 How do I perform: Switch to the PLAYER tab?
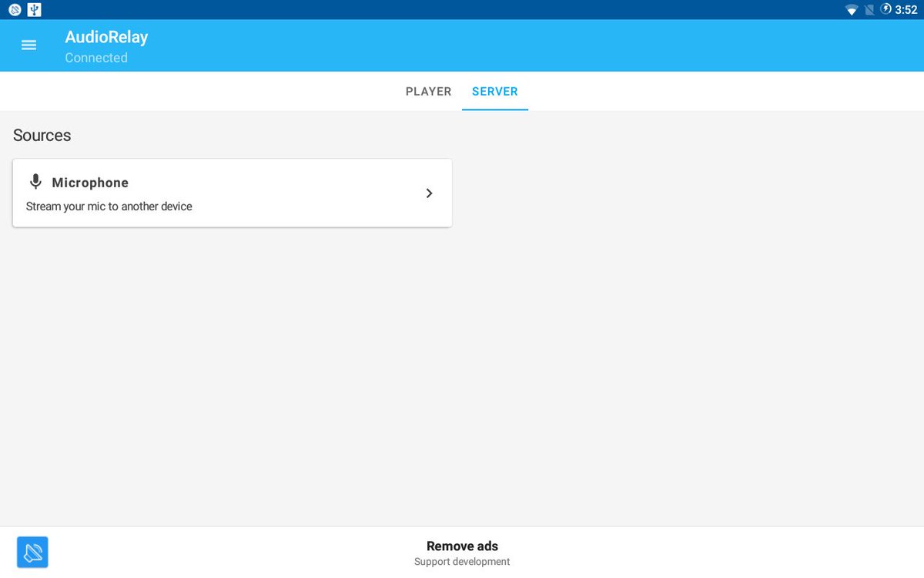(x=428, y=91)
